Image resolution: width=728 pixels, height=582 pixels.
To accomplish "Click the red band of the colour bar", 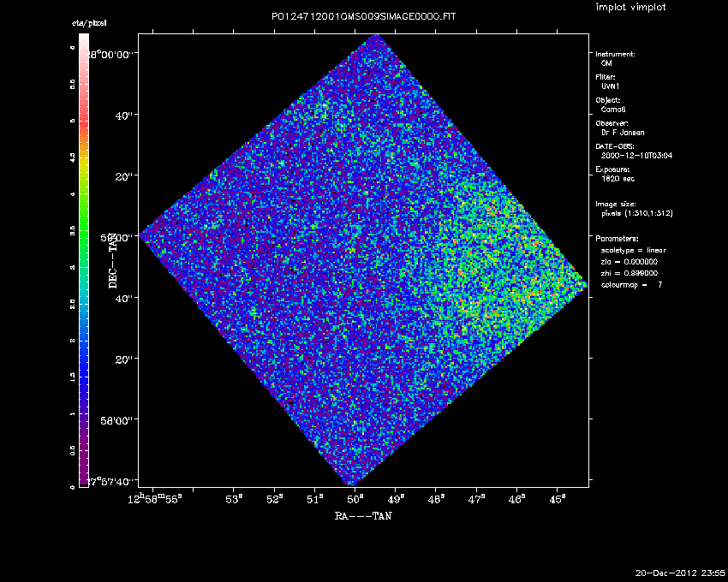I will [84, 122].
